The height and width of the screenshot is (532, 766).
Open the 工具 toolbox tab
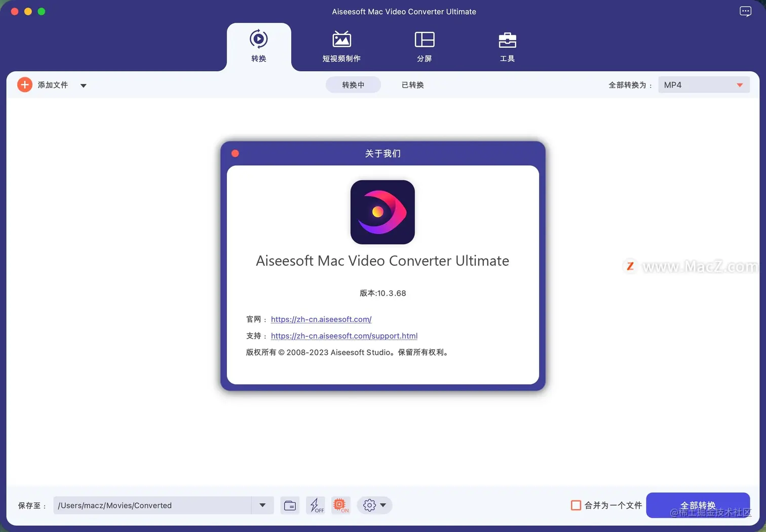coord(507,47)
